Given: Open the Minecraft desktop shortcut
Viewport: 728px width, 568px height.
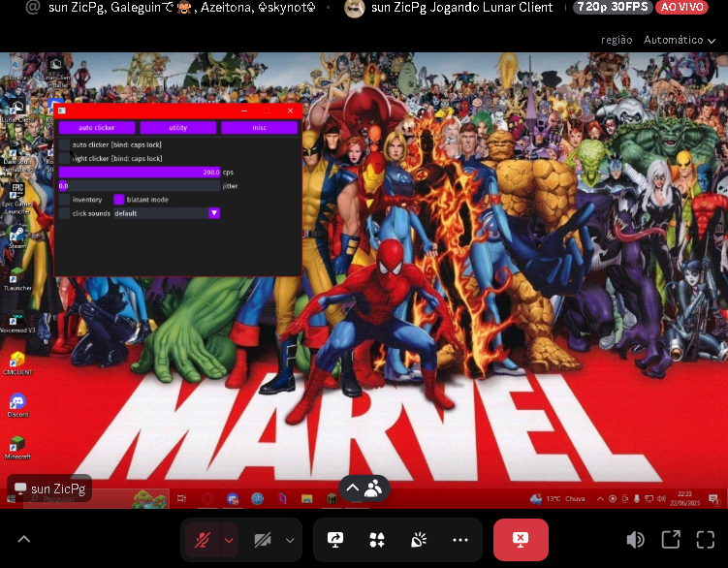Looking at the screenshot, I should tap(17, 448).
